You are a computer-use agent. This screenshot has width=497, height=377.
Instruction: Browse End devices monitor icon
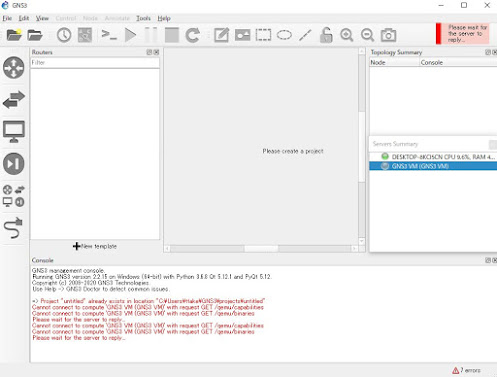point(14,131)
